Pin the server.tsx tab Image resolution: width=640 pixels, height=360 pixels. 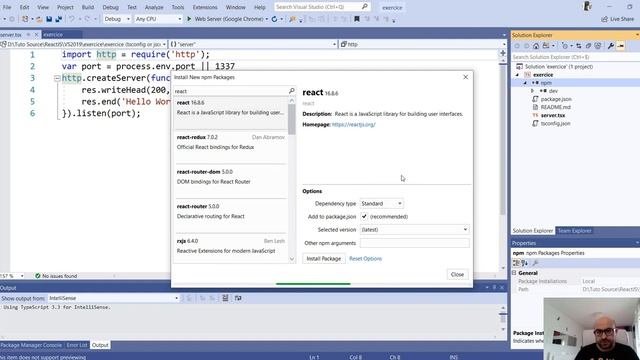point(29,35)
